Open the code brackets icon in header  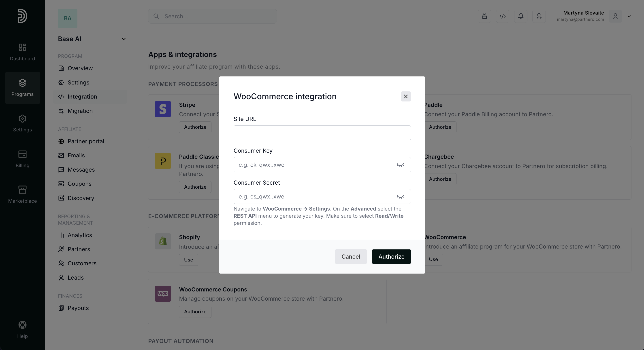point(503,16)
